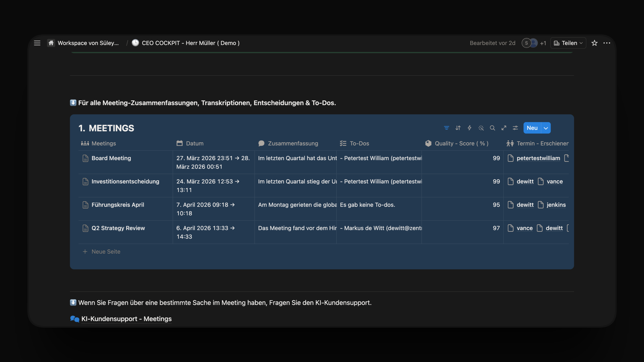644x362 pixels.
Task: Open view settings sliders icon
Action: tap(515, 128)
